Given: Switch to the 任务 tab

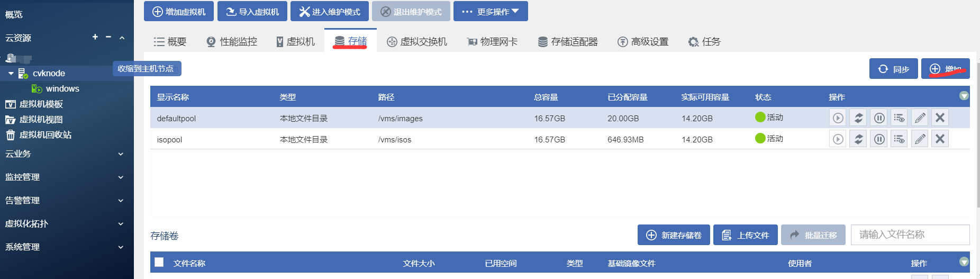Looking at the screenshot, I should (704, 41).
